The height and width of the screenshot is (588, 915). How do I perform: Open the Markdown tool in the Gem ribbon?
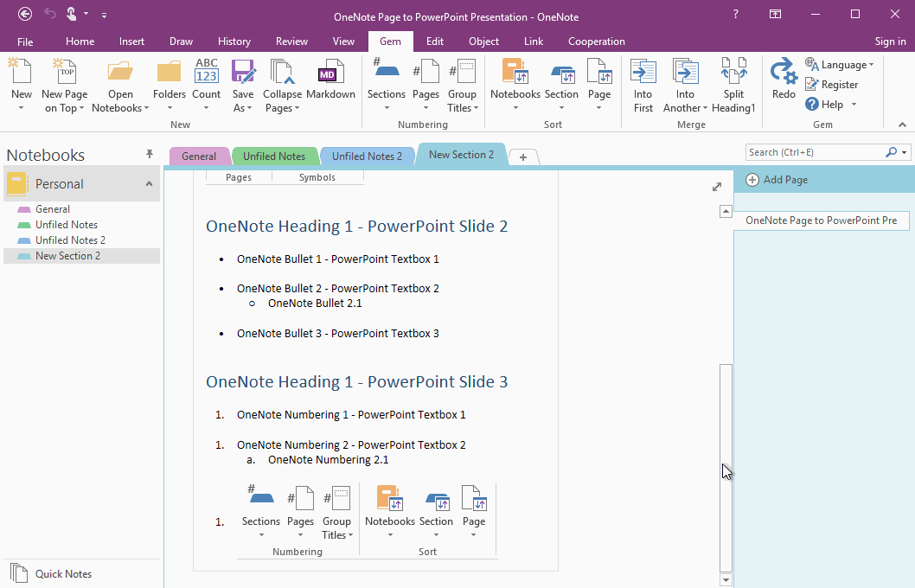(x=330, y=82)
